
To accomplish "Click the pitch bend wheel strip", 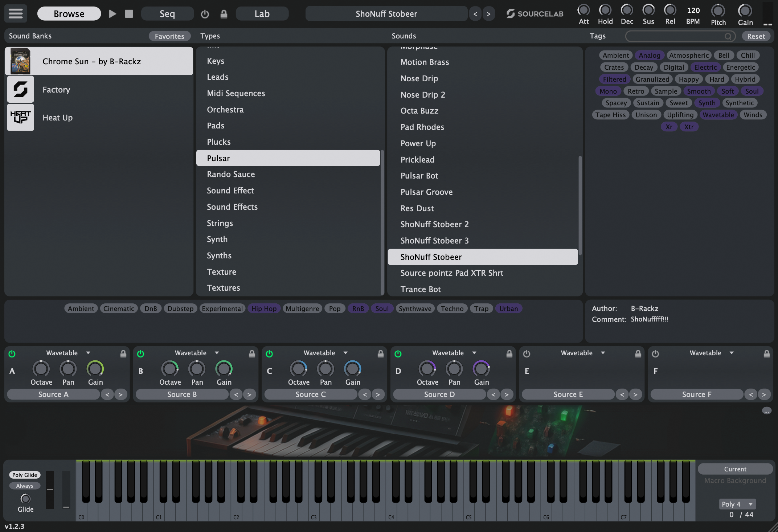I will [50, 490].
